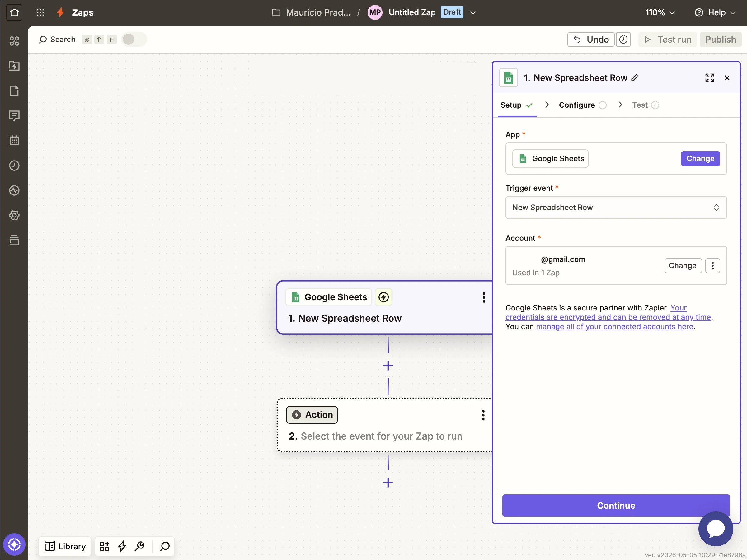Open the sidebar calendar icon

(14, 140)
